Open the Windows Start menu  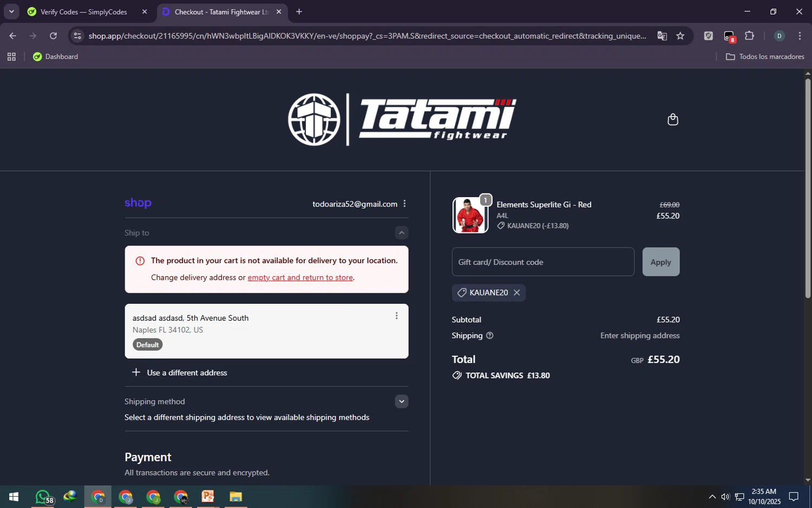pyautogui.click(x=14, y=497)
